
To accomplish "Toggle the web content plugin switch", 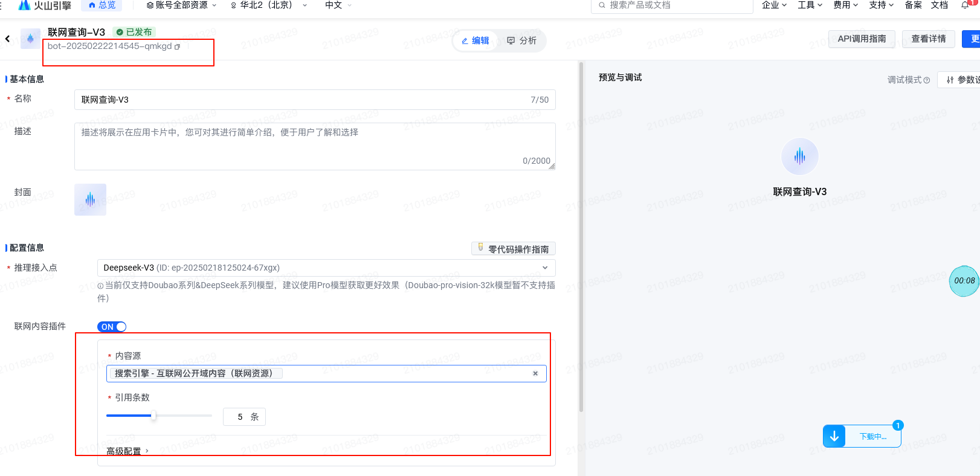I will [112, 327].
